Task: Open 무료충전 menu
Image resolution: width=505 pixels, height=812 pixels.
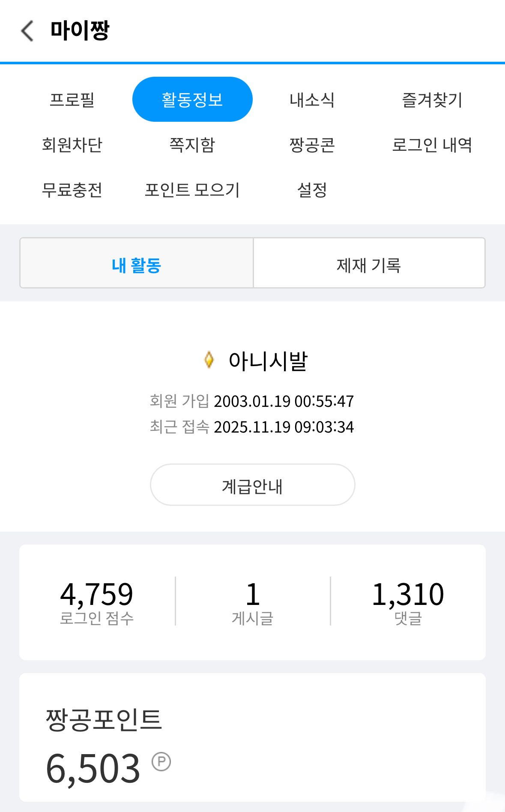Action: [72, 190]
